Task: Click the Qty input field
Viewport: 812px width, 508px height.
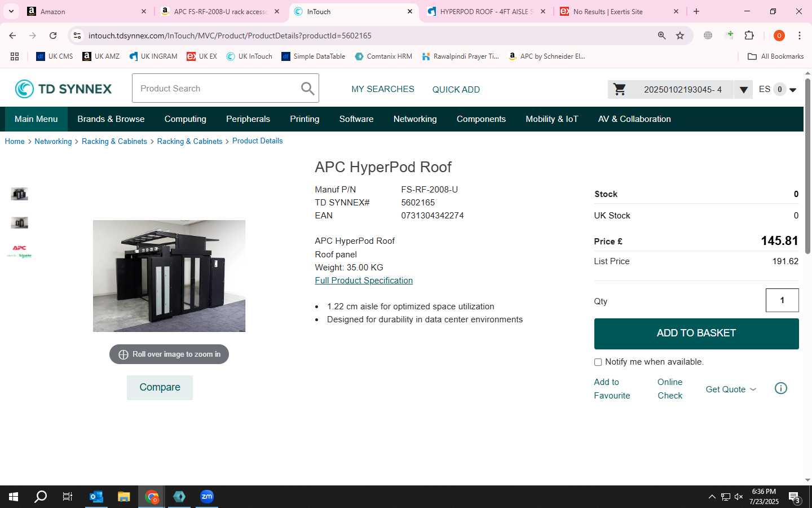Action: click(782, 300)
